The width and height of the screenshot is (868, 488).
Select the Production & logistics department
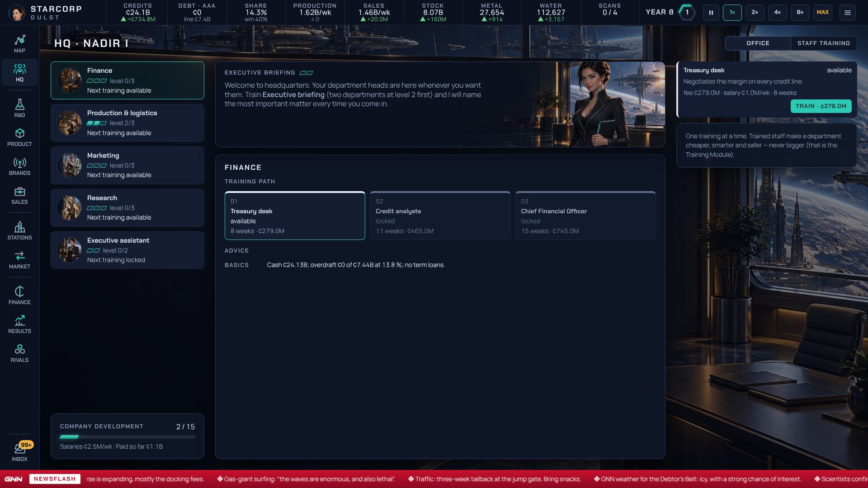tap(127, 123)
